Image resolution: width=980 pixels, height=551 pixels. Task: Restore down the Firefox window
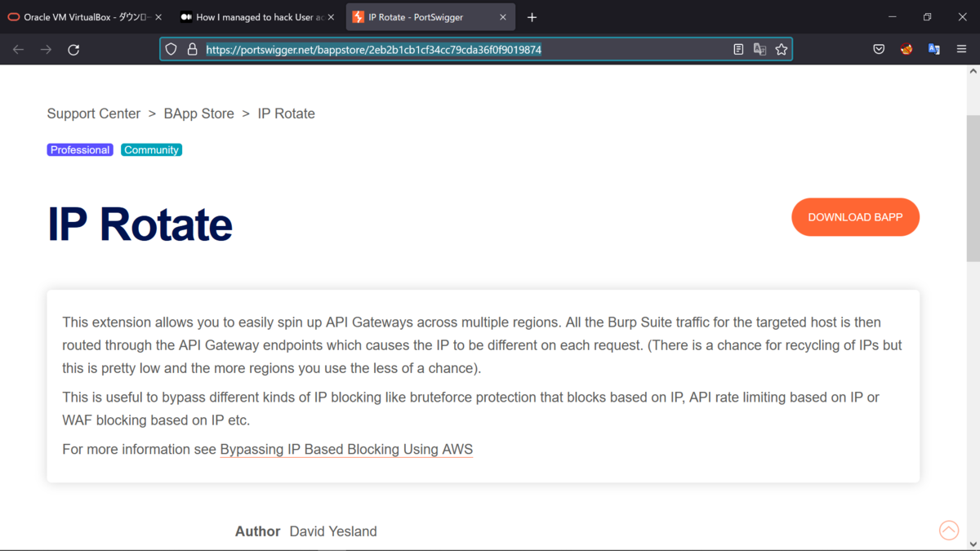click(x=928, y=17)
